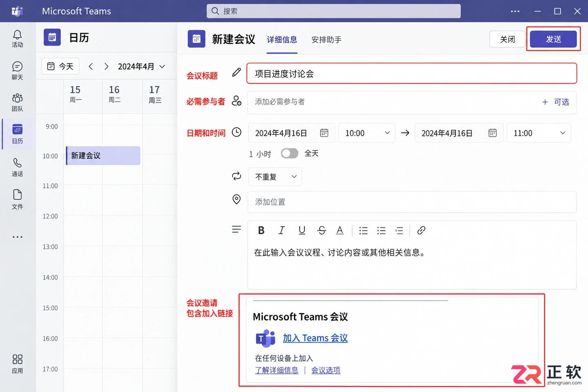Insert a numbered list

point(381,231)
